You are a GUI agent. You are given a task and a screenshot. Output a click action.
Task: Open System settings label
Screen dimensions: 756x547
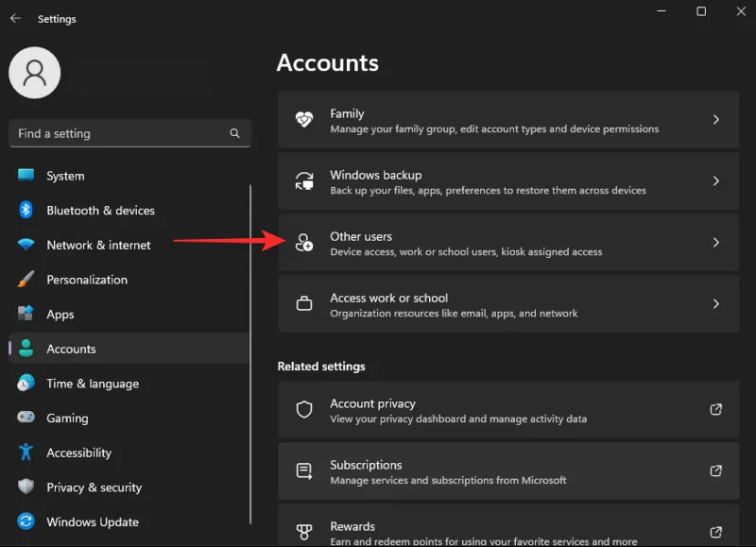[65, 176]
